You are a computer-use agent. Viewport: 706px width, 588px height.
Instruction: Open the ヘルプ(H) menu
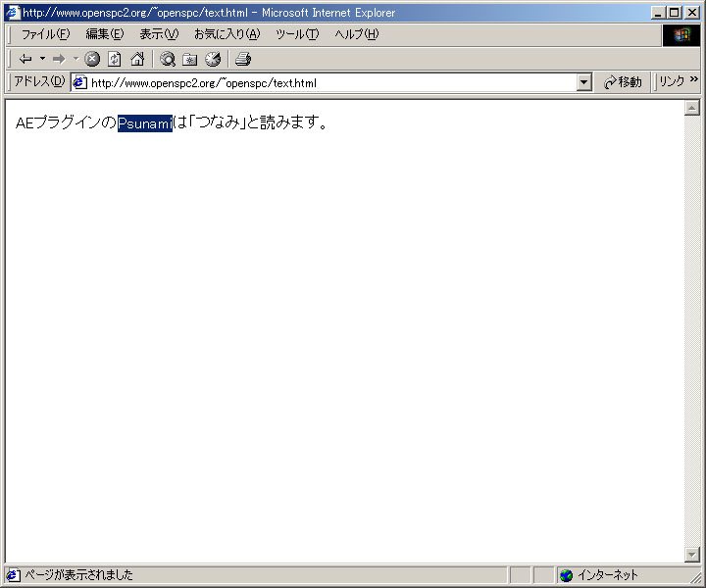pos(357,34)
